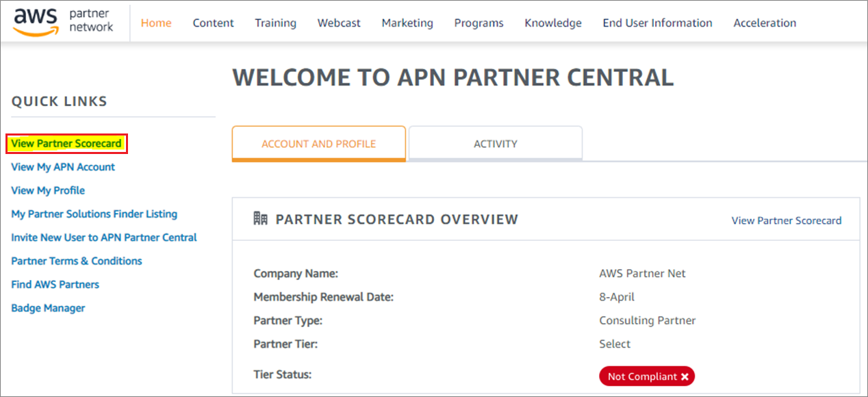The width and height of the screenshot is (868, 397).
Task: Open My Partner Solutions Finder Listing
Action: [x=94, y=214]
